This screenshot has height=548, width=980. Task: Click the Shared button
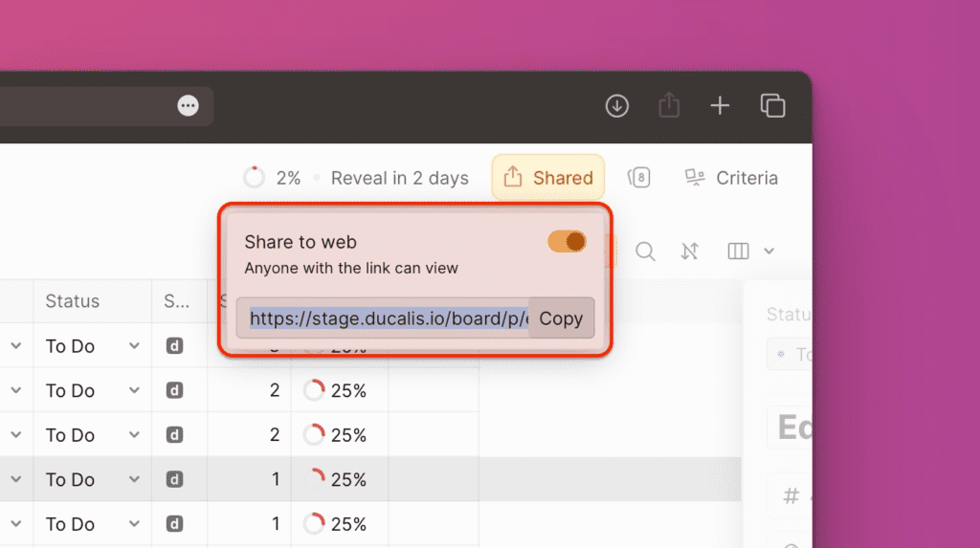(548, 178)
